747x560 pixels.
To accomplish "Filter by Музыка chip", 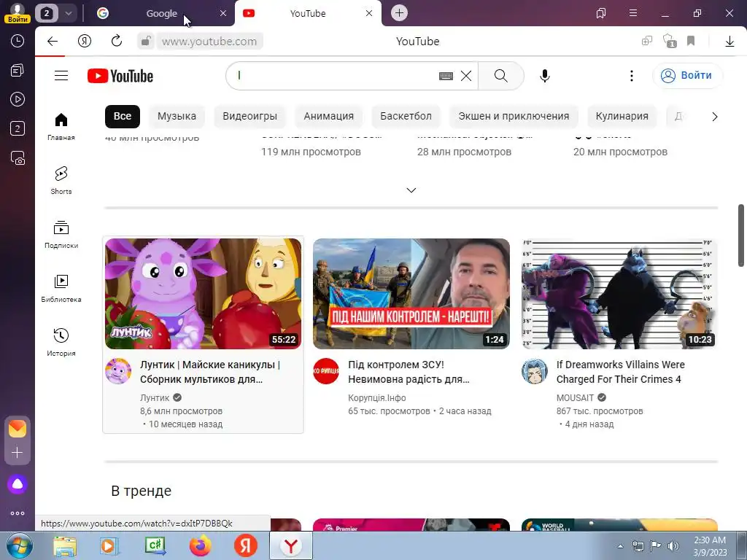I will 177,116.
